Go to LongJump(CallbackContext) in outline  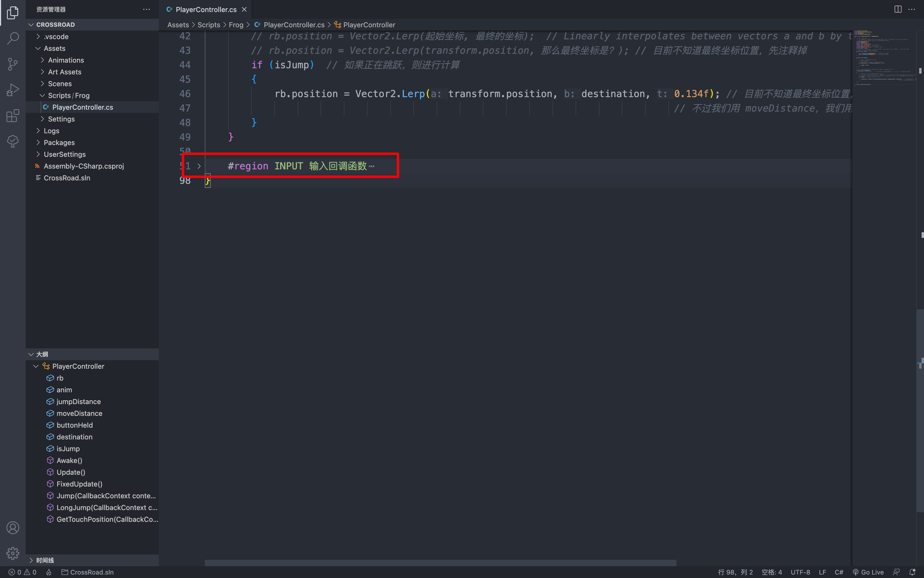92,508
